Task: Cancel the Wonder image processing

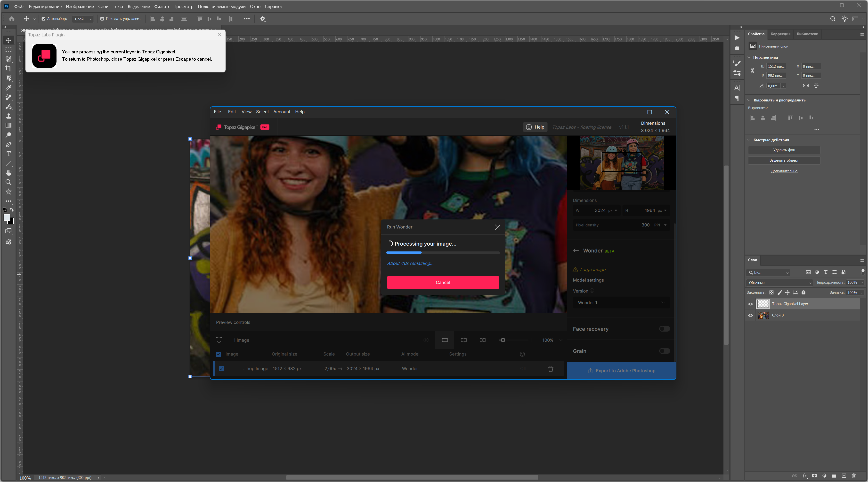Action: coord(442,282)
